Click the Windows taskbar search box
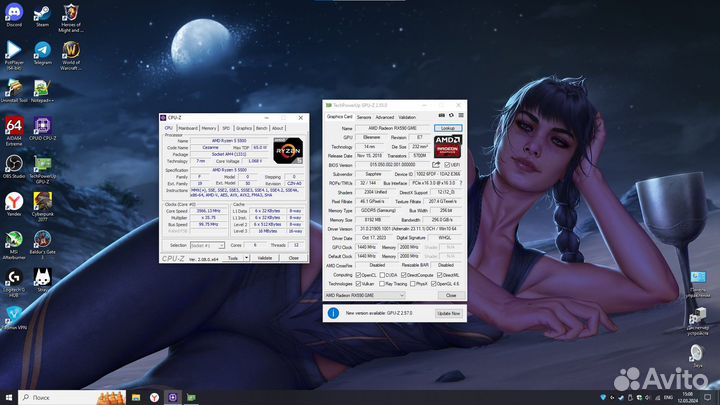Image resolution: width=720 pixels, height=405 pixels. tap(80, 396)
